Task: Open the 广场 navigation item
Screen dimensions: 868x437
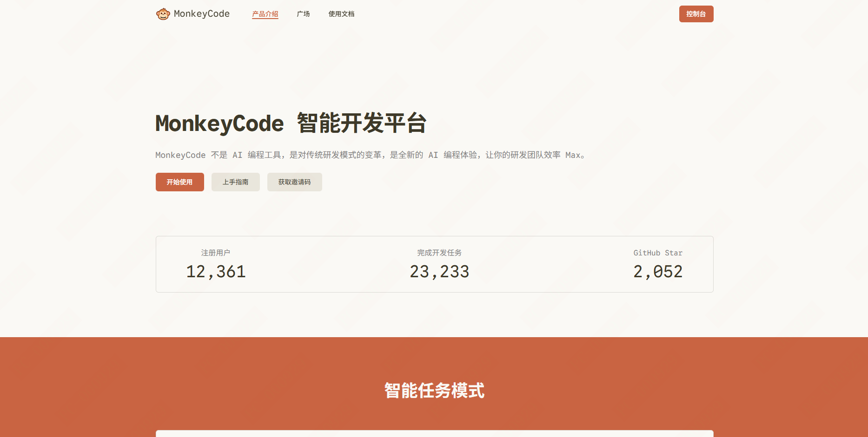Action: [x=303, y=13]
